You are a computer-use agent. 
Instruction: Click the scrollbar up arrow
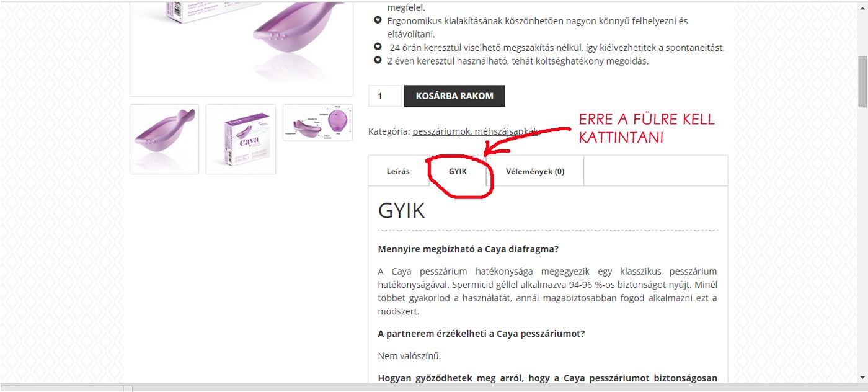click(x=862, y=6)
